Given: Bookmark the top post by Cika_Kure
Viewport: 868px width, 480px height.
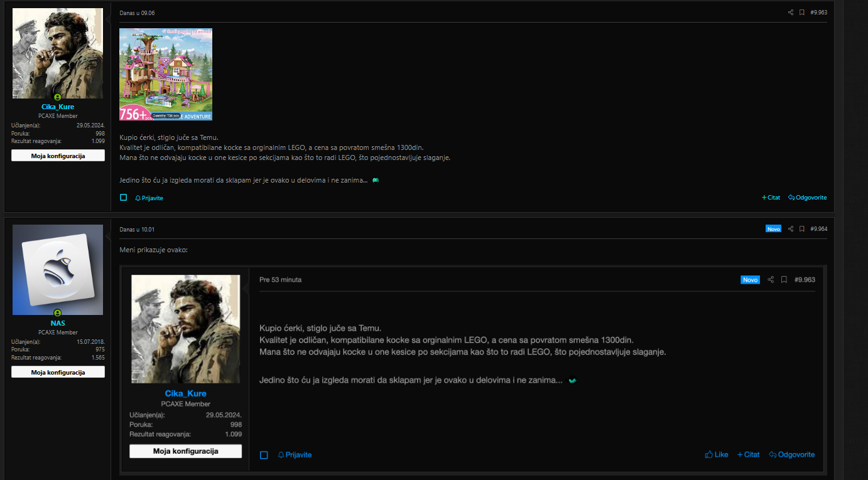Looking at the screenshot, I should [802, 13].
